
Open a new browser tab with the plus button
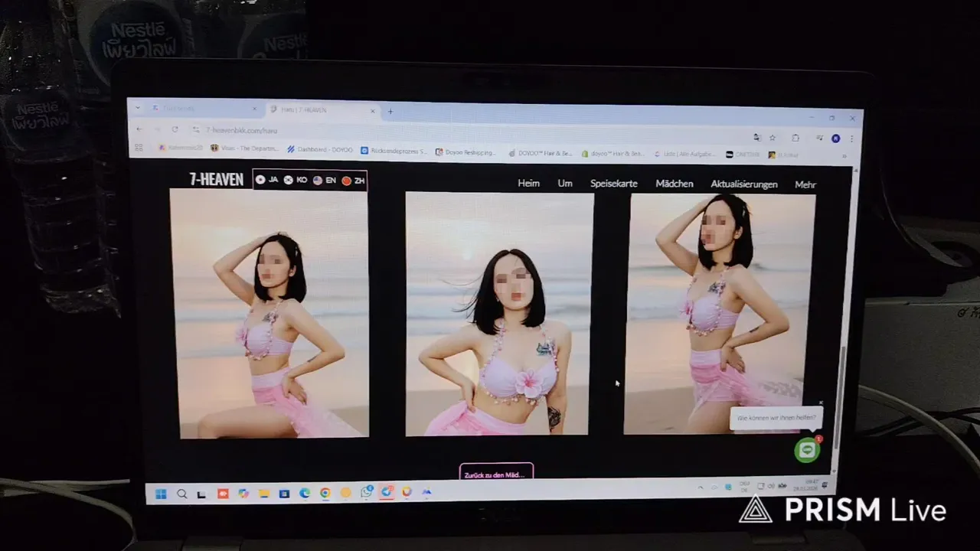[390, 112]
